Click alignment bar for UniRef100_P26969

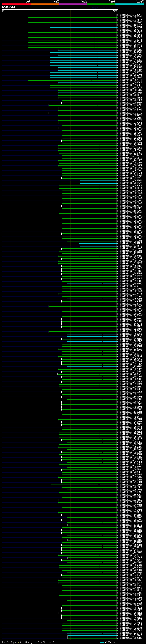pos(73,15)
